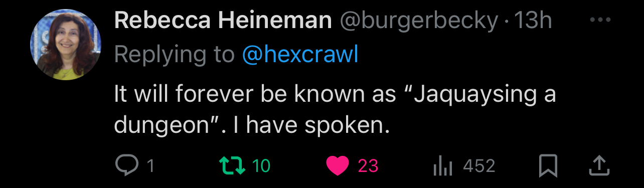Open Rebecca Heineman's profile picture

[x=66, y=45]
